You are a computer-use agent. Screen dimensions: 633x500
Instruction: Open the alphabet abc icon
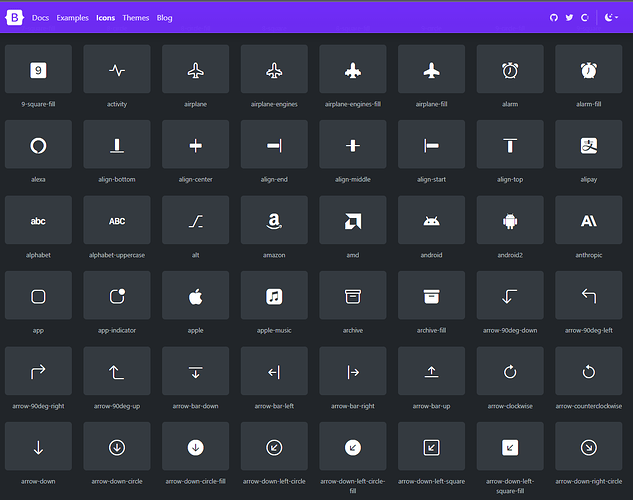38,220
